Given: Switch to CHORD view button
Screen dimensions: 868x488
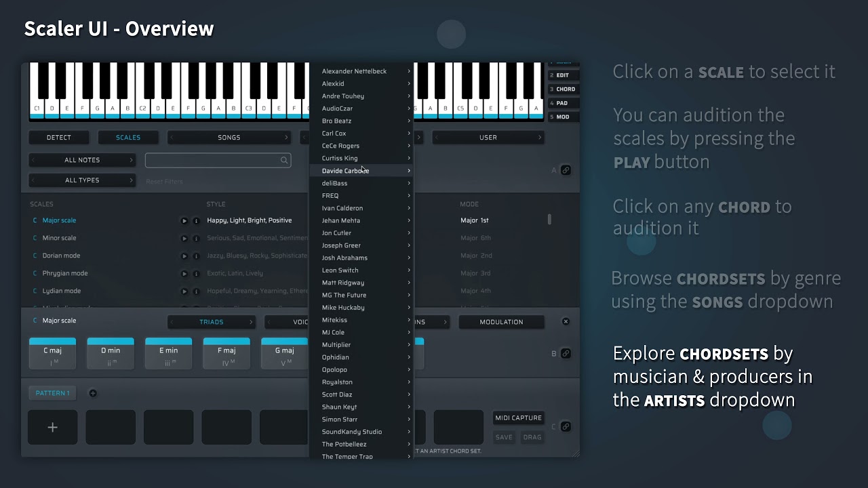Looking at the screenshot, I should coord(563,89).
